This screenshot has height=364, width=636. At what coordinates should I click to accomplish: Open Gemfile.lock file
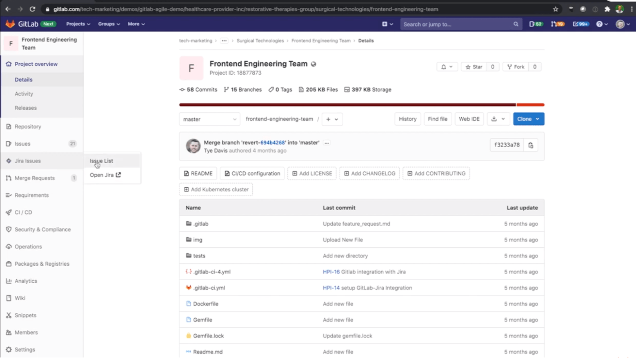pos(208,336)
